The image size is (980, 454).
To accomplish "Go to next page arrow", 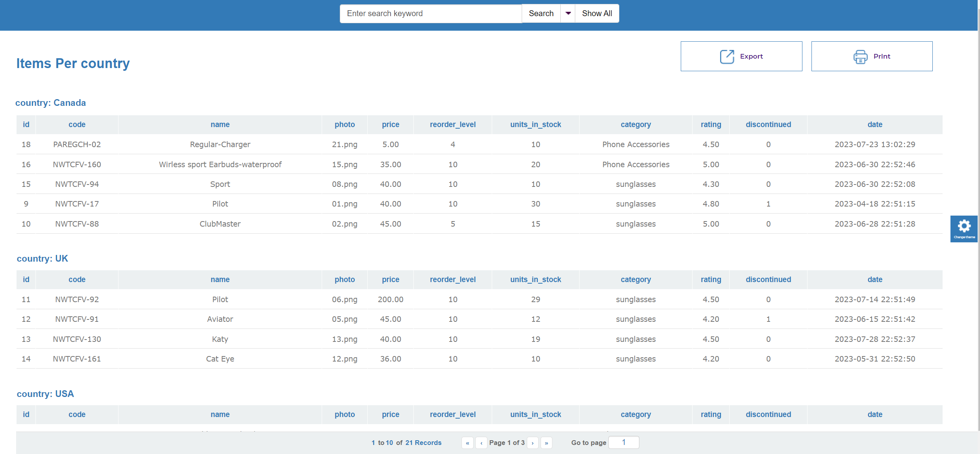I will pos(533,443).
